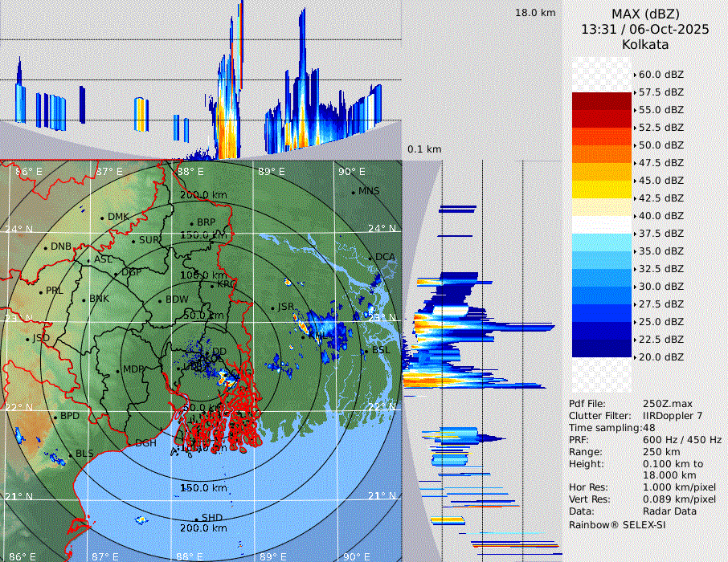Screen dimensions: 728x562
Task: Click the 37.5 dBZ legend label
Action: pos(661,234)
